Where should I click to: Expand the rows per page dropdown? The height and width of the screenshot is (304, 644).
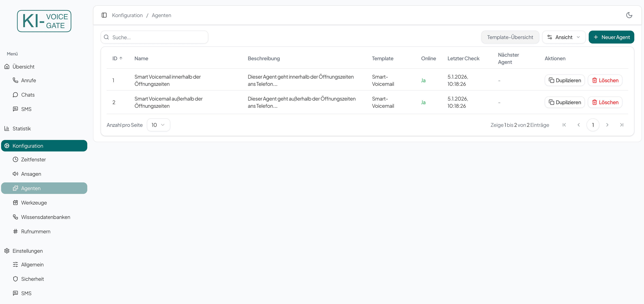[158, 125]
